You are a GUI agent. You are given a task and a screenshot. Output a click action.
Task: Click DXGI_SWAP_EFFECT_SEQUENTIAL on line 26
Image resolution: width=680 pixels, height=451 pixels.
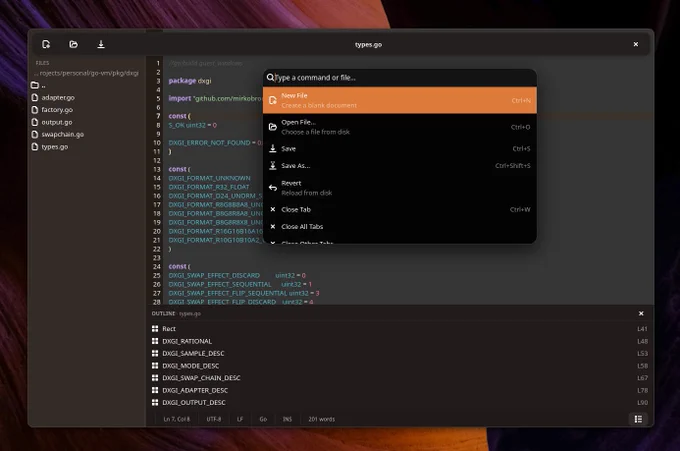tap(220, 284)
